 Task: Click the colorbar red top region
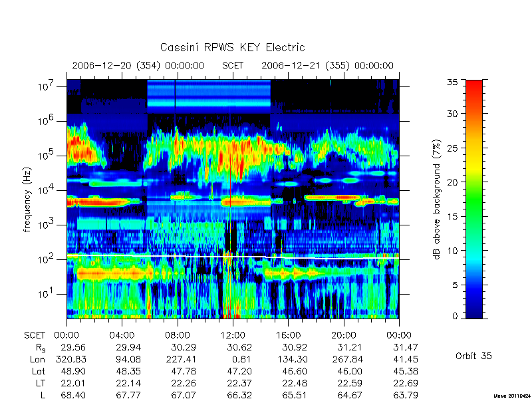(474, 90)
